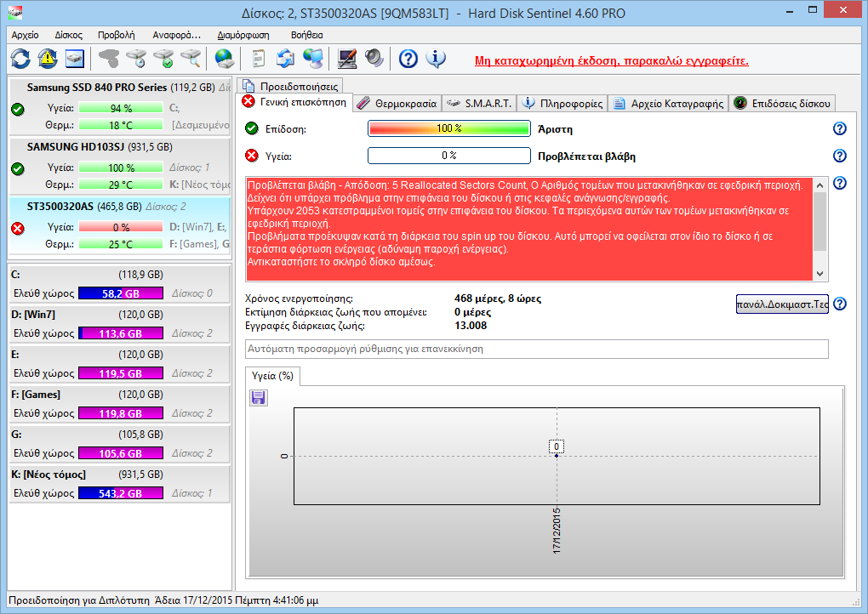Select the F: [Games] volume entry

click(120, 404)
